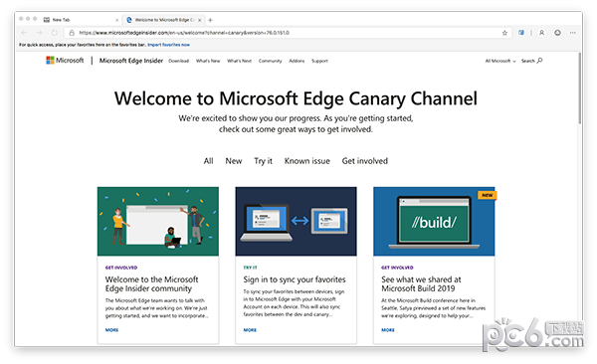
Task: Click Import favorites now link
Action: 169,45
